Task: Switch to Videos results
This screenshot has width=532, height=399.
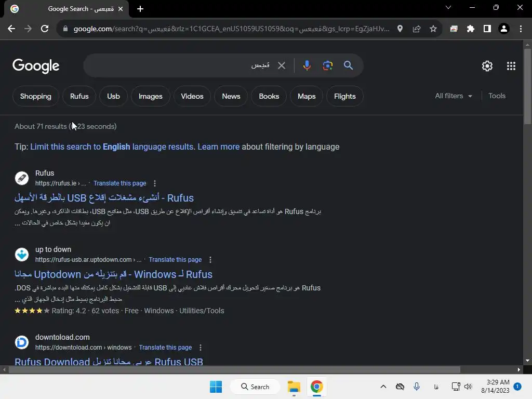Action: click(192, 96)
